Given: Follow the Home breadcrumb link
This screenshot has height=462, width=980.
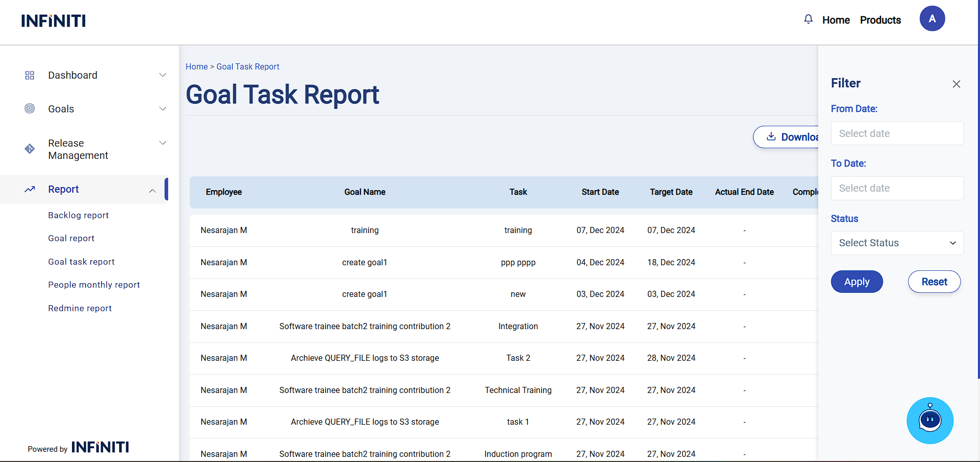Looking at the screenshot, I should 196,66.
